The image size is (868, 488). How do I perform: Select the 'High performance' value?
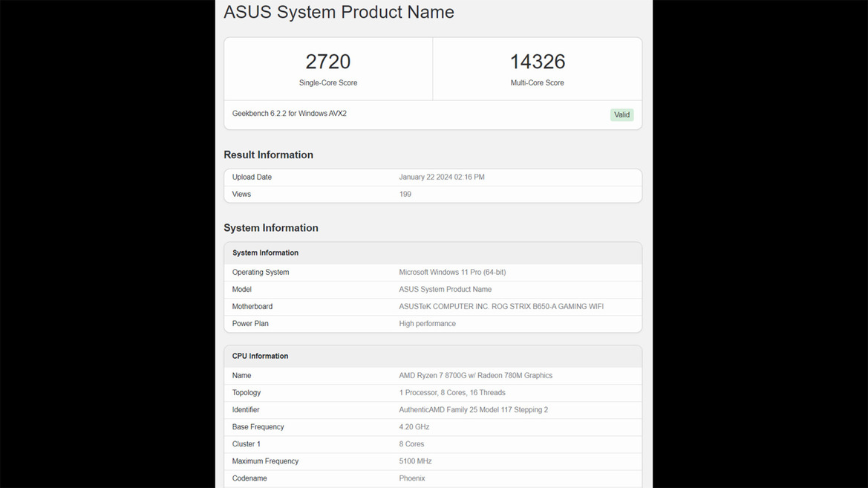(x=428, y=324)
